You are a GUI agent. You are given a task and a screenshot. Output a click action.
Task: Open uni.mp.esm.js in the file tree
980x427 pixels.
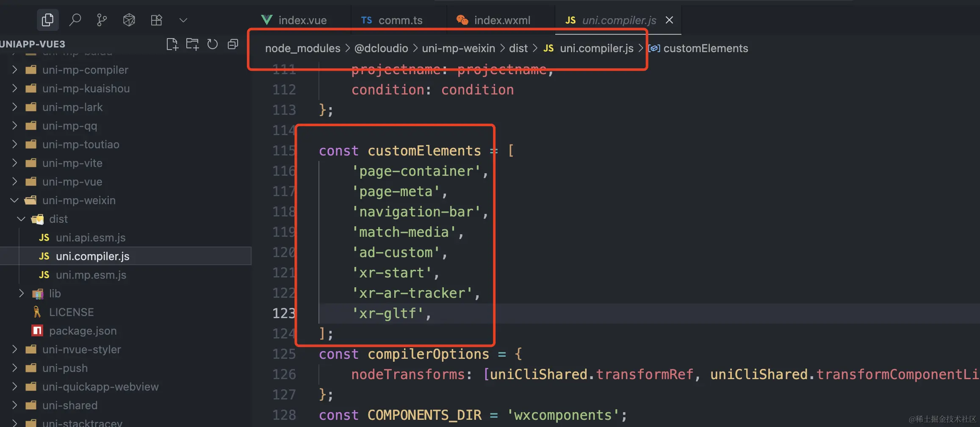(x=91, y=275)
